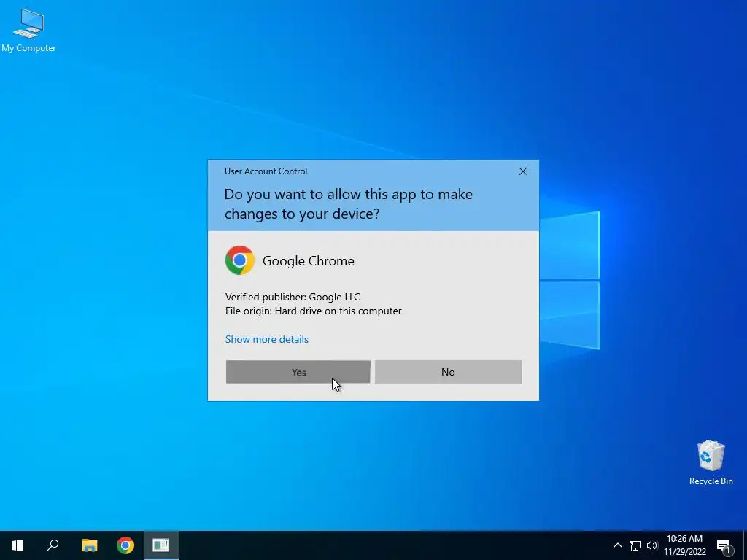Open taskbar search magnifier

click(x=53, y=545)
